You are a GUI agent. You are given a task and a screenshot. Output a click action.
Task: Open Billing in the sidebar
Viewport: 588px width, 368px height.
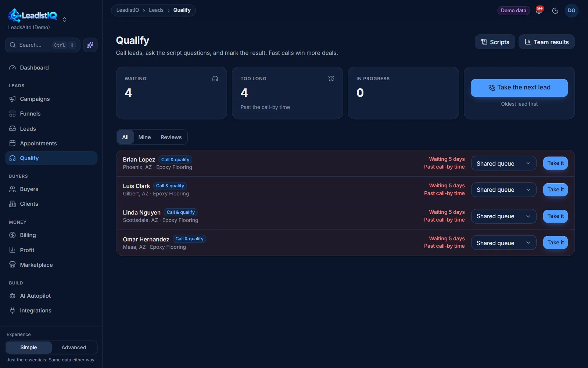pos(51,235)
